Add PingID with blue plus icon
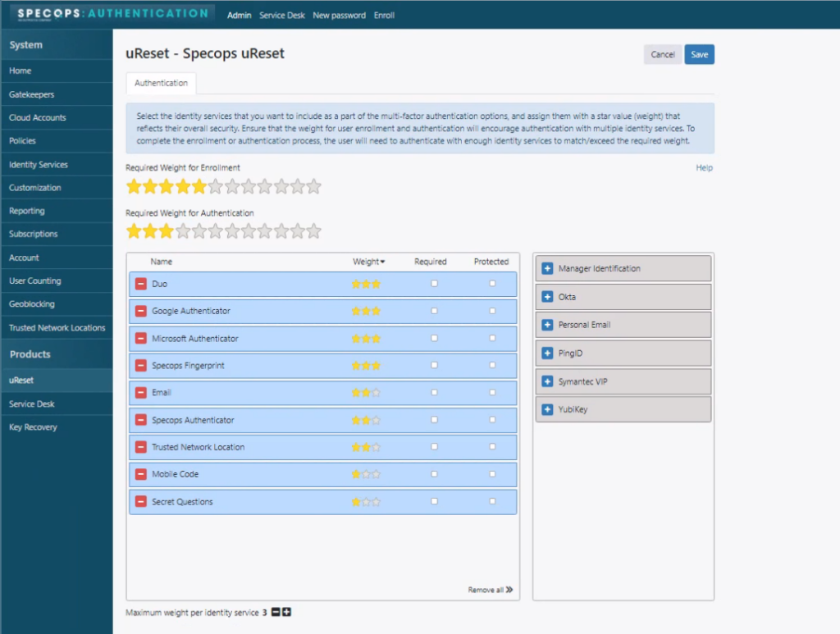Screen dimensions: 840x634 [547, 353]
